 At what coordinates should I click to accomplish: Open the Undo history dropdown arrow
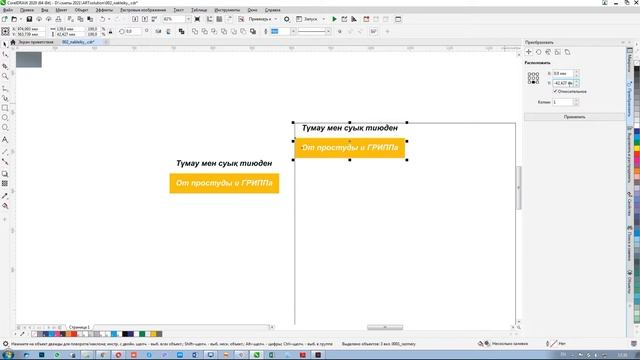point(109,19)
